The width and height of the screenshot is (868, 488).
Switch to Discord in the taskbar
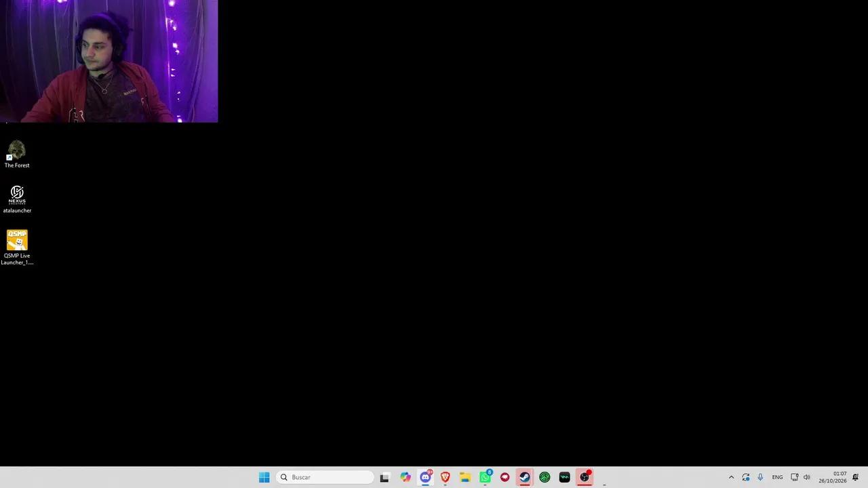coord(425,477)
